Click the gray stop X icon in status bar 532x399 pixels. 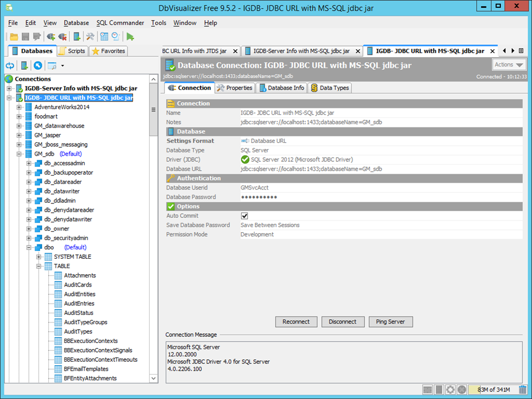(462, 390)
